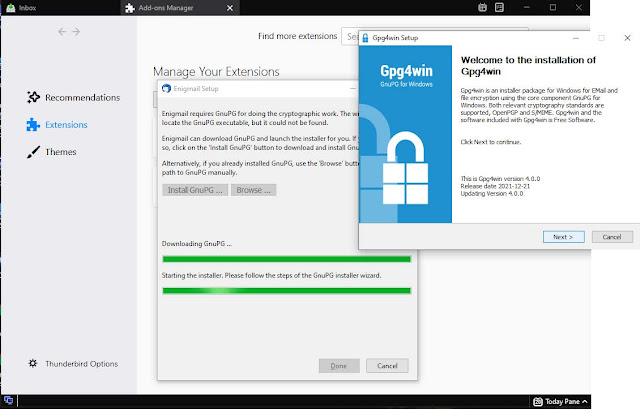
Task: Click the 'Manage Your Extensions' heading
Action: pyautogui.click(x=216, y=72)
